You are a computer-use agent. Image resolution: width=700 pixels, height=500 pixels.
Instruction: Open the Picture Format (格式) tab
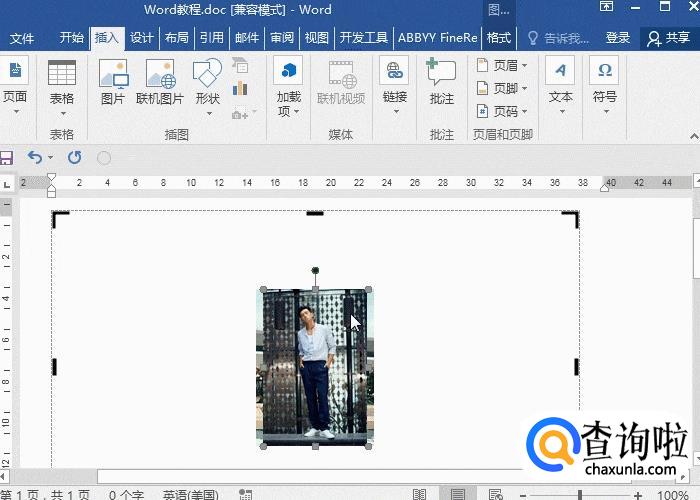pos(499,38)
